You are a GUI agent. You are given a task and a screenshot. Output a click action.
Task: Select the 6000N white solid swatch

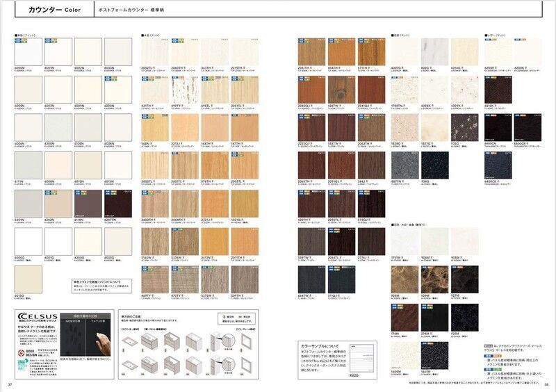click(x=28, y=51)
